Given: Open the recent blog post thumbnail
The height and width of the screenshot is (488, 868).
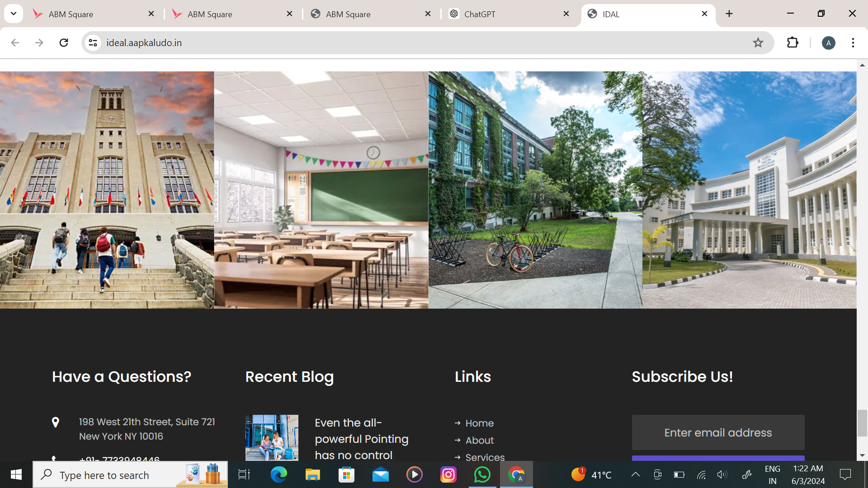Looking at the screenshot, I should [x=272, y=437].
